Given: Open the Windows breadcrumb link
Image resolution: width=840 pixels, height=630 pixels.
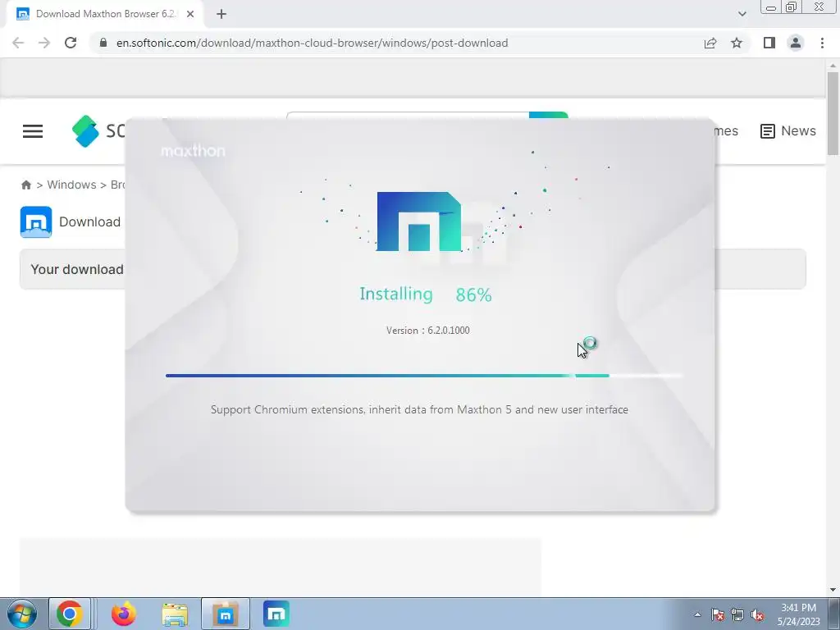Looking at the screenshot, I should pos(72,185).
